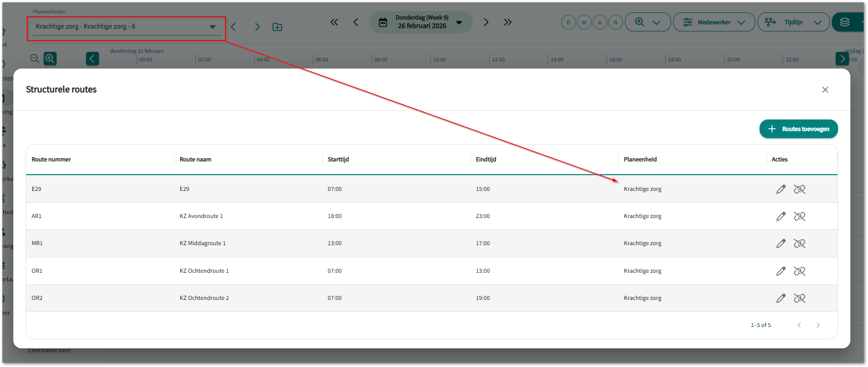The width and height of the screenshot is (868, 367).
Task: Toggle the O shift filter circle
Action: 568,22
